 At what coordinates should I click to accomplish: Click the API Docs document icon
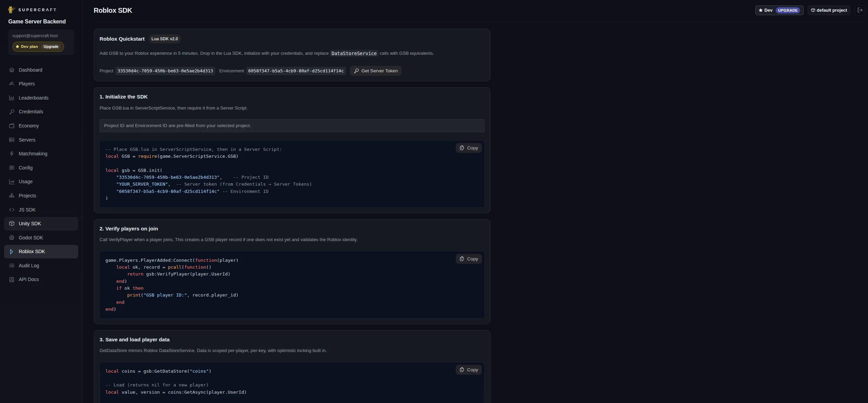[x=12, y=279]
